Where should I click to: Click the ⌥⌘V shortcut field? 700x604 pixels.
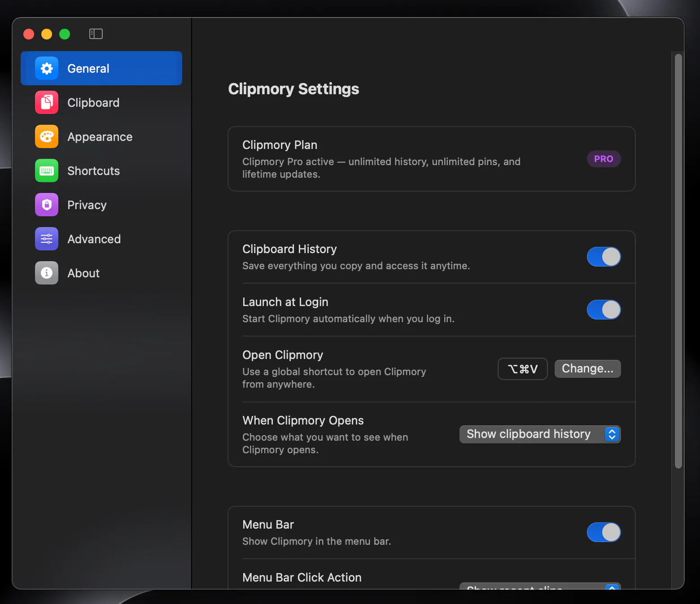click(x=523, y=369)
